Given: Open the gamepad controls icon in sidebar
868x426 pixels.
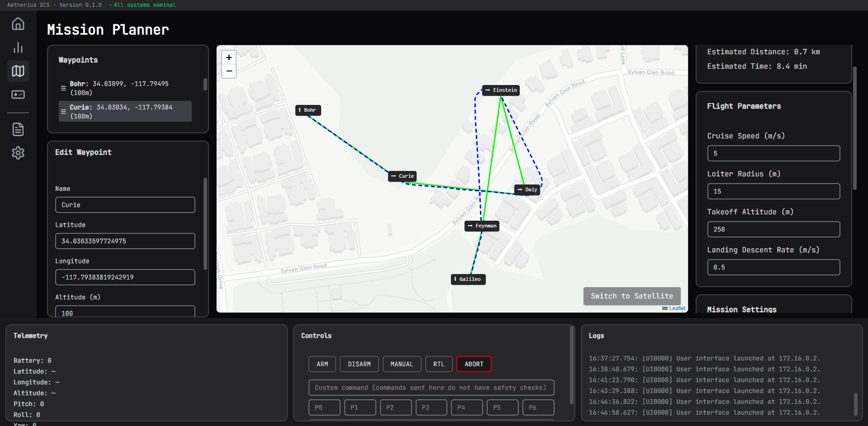Looking at the screenshot, I should pos(18,95).
